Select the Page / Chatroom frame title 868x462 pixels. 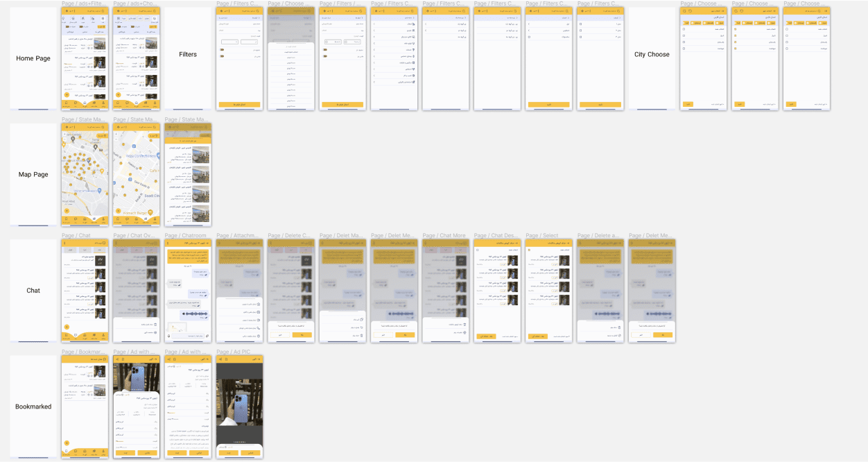pyautogui.click(x=185, y=236)
